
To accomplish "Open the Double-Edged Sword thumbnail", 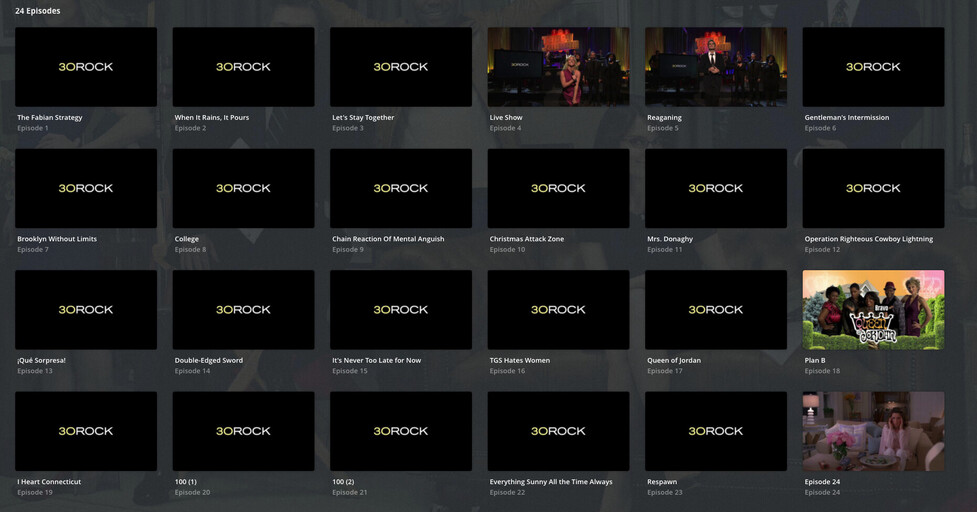I will click(x=244, y=310).
